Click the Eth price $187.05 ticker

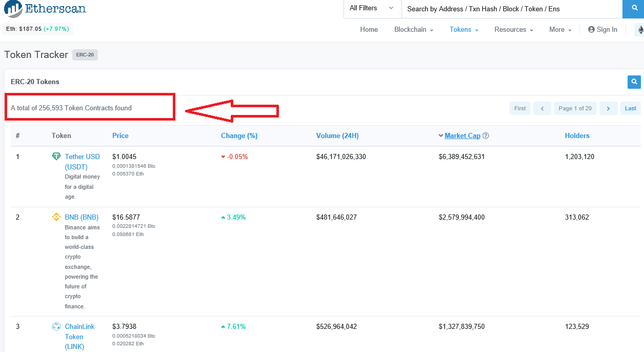point(37,29)
